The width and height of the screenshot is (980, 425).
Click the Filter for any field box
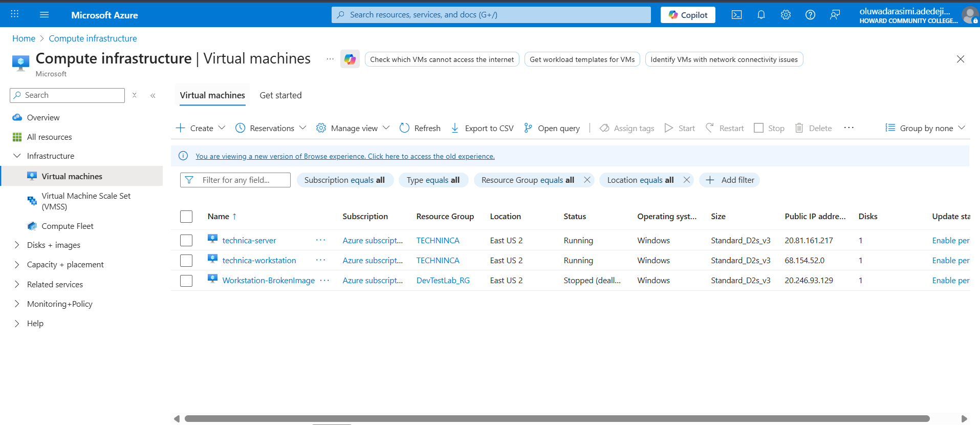tap(235, 180)
